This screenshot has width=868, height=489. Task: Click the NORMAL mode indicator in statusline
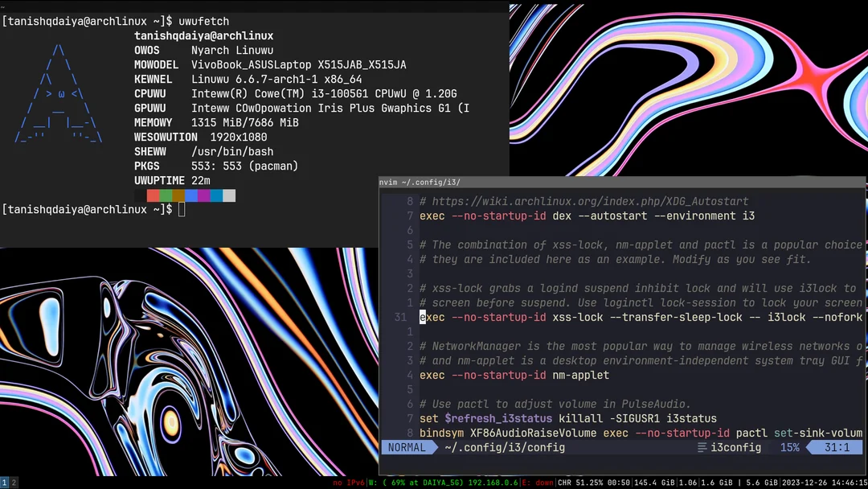tap(410, 447)
